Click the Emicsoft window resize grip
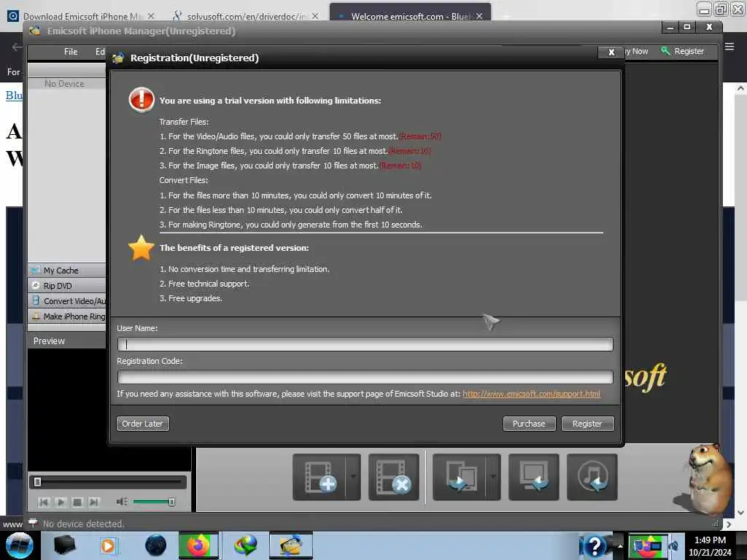 point(715,523)
